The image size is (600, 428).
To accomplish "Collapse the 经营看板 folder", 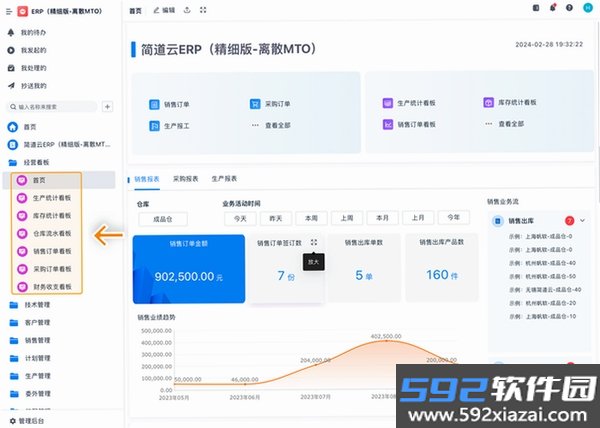I will pyautogui.click(x=29, y=163).
